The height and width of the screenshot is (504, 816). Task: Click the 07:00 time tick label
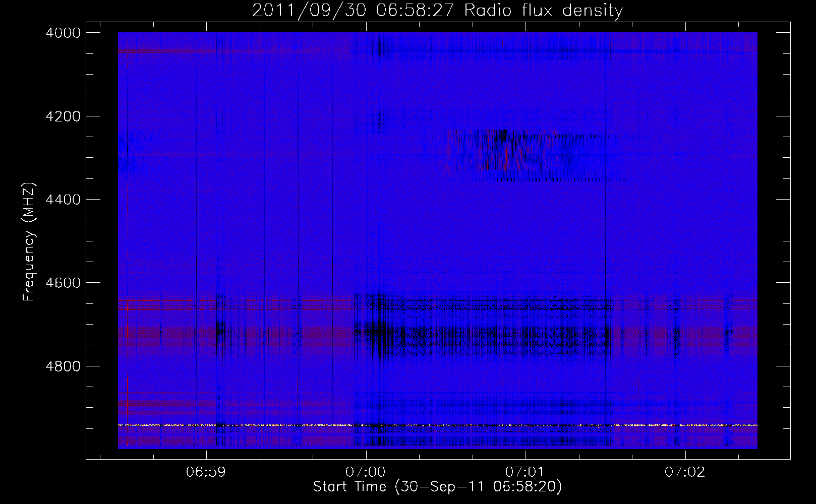coord(366,472)
